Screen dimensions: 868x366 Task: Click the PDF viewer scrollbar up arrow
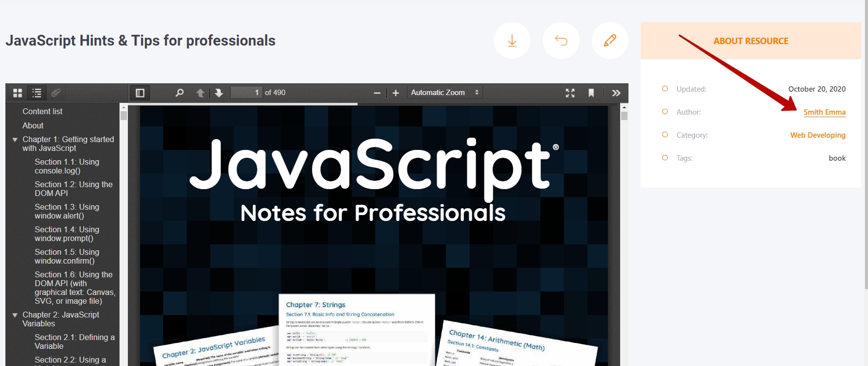(x=624, y=107)
